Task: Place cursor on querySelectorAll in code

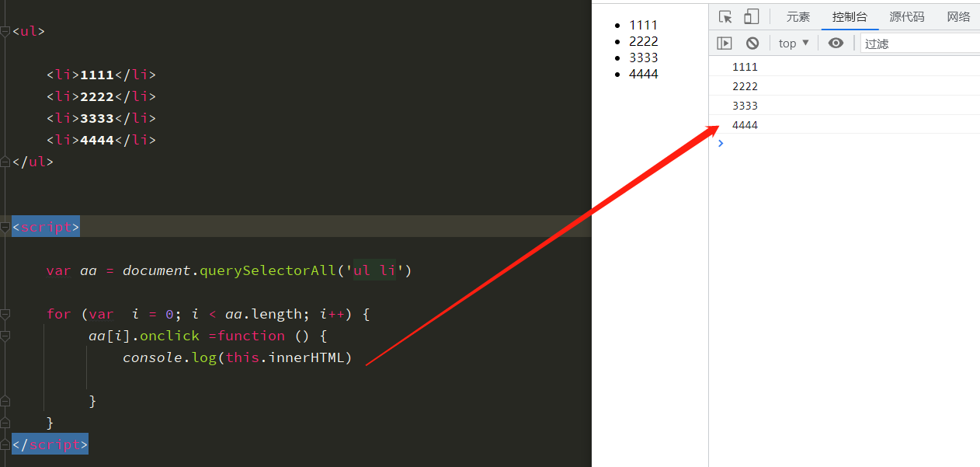Action: pos(267,270)
